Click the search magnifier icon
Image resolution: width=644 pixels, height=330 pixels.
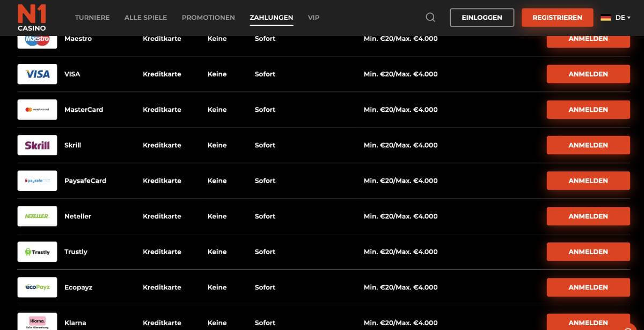[430, 17]
